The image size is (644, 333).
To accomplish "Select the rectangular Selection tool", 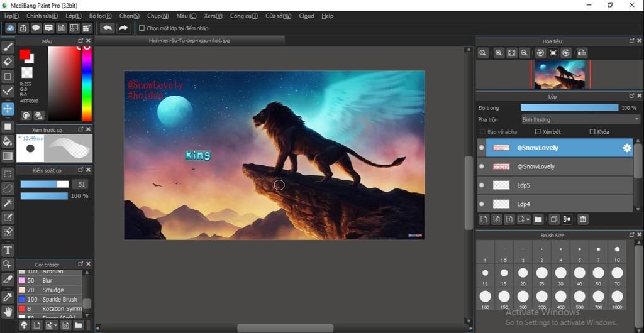I will click(x=8, y=174).
